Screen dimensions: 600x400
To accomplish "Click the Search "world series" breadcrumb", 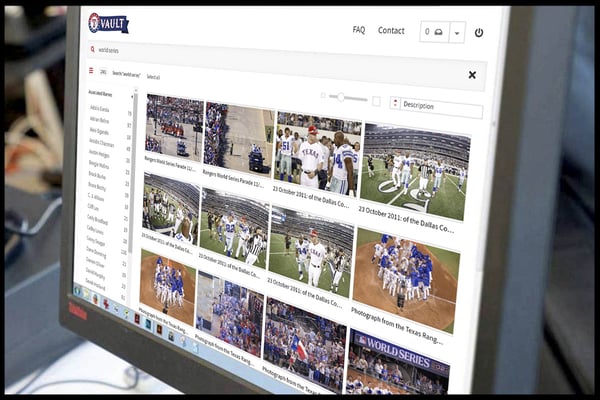I will click(x=126, y=74).
